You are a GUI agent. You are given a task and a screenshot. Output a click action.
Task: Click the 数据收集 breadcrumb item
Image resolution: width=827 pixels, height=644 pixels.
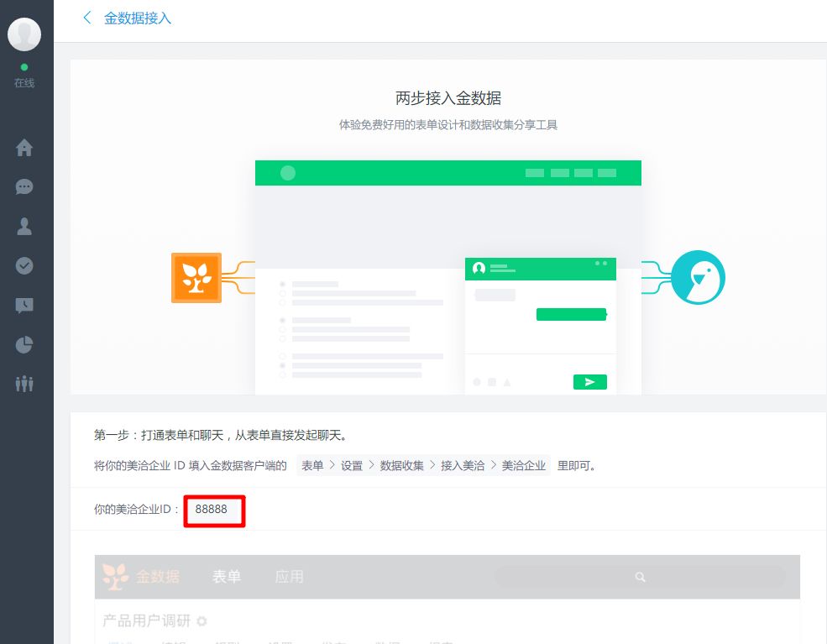pos(402,466)
